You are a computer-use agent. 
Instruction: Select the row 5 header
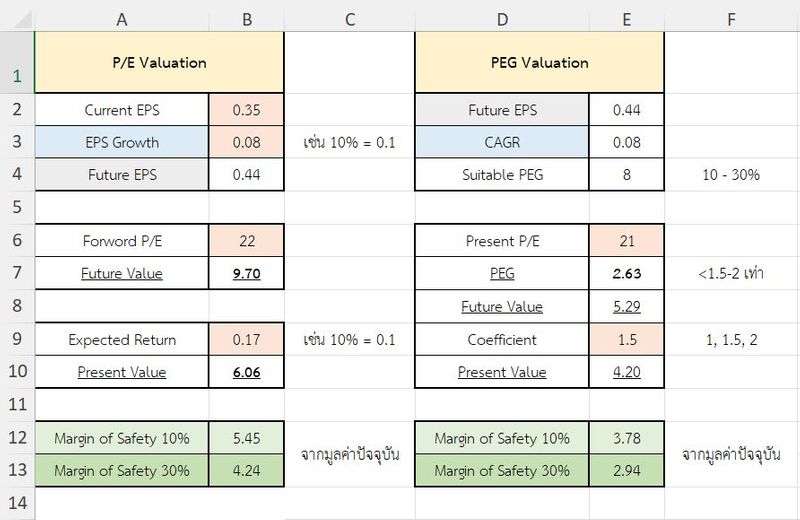click(17, 208)
